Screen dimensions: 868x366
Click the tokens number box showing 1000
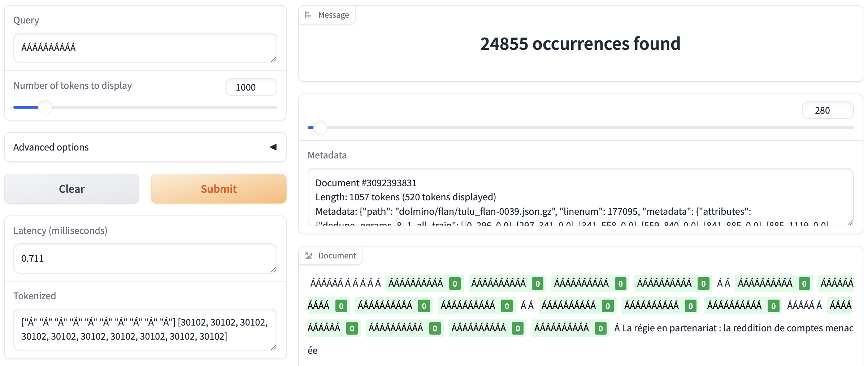pyautogui.click(x=251, y=87)
